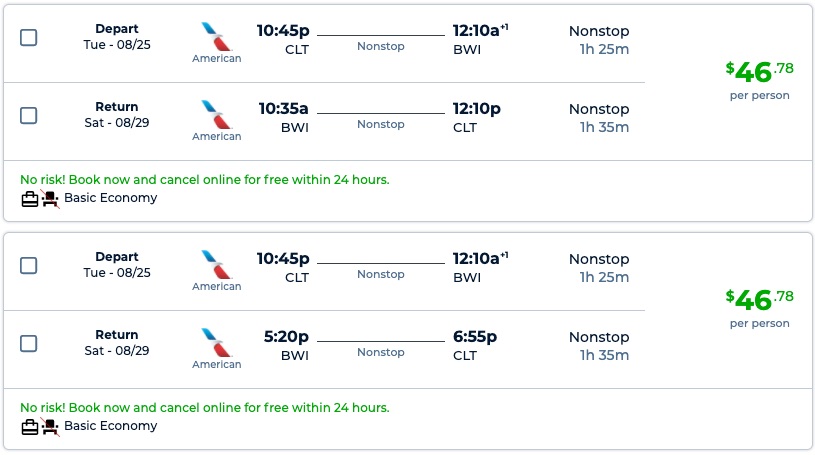Click American logo on depart flight above 5:20p return
Viewport: 815px width, 455px height.
coord(216,264)
